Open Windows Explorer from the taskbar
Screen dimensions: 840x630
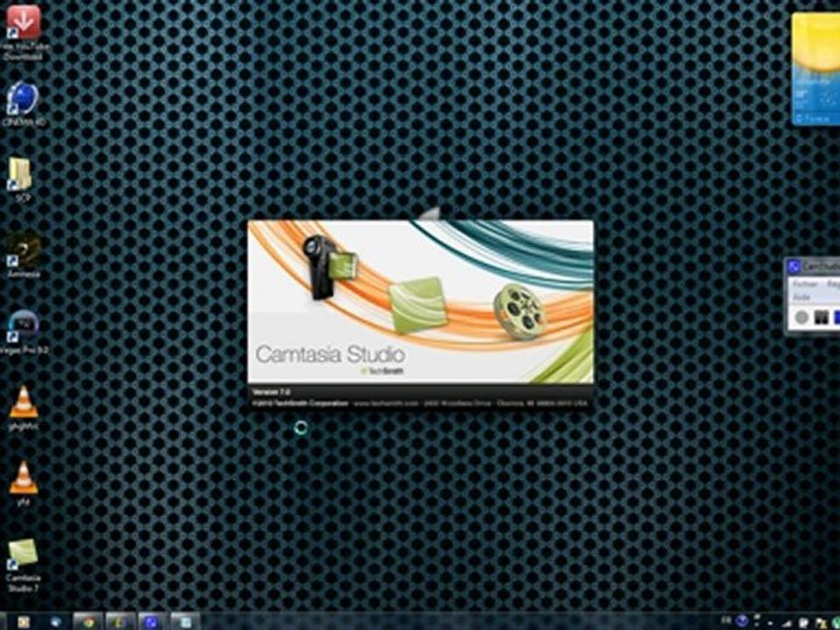120,621
